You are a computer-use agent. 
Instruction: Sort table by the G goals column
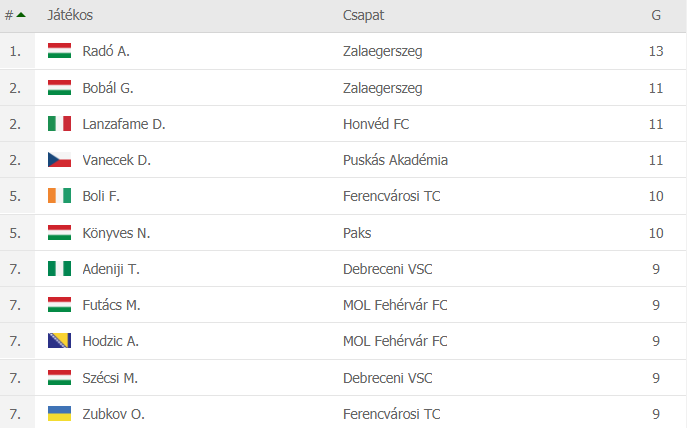[655, 15]
